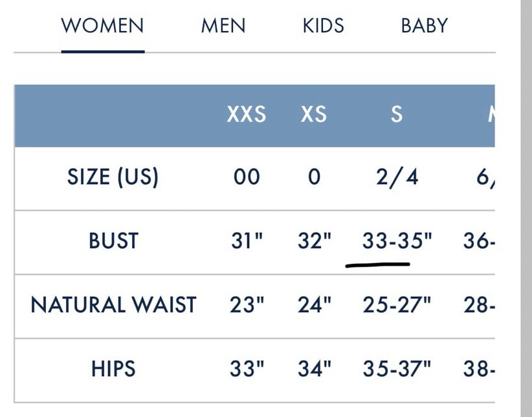Click the vertical scrollbar on the right edge

click(x=526, y=208)
